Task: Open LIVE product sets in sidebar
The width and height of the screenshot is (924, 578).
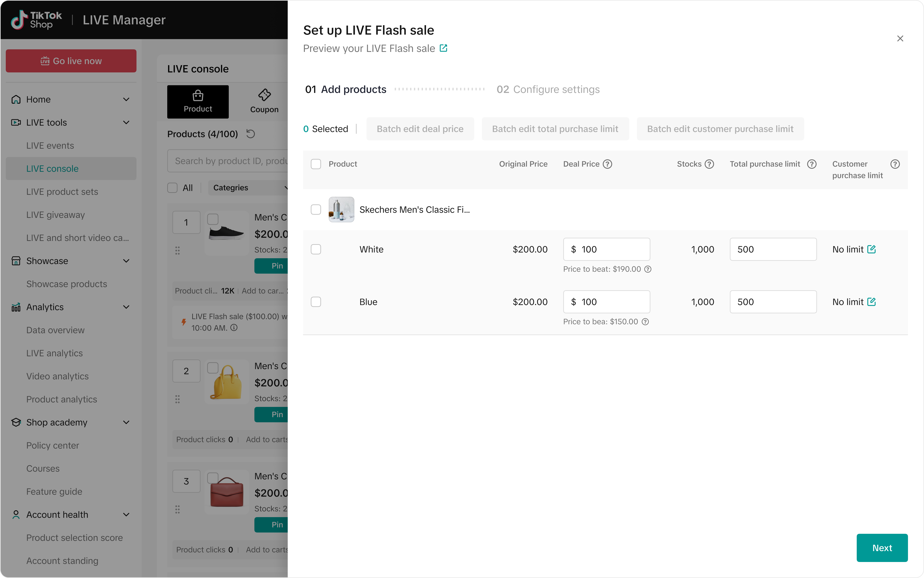Action: point(62,192)
